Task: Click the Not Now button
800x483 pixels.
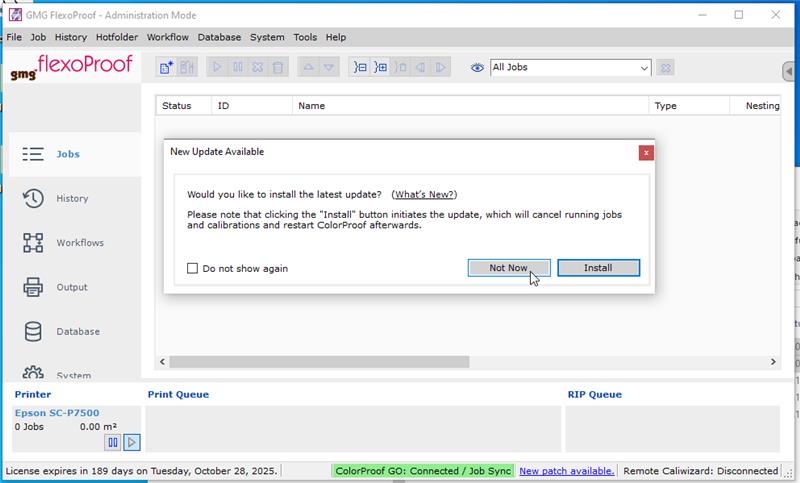Action: click(509, 268)
